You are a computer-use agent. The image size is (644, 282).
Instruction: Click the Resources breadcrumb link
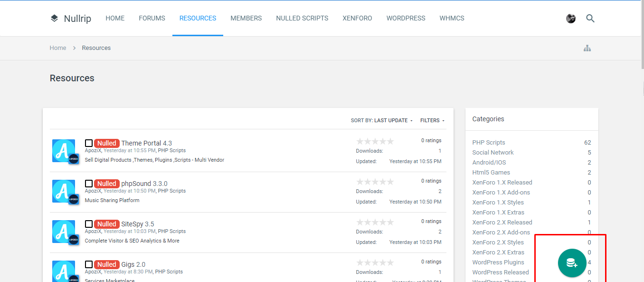[96, 48]
